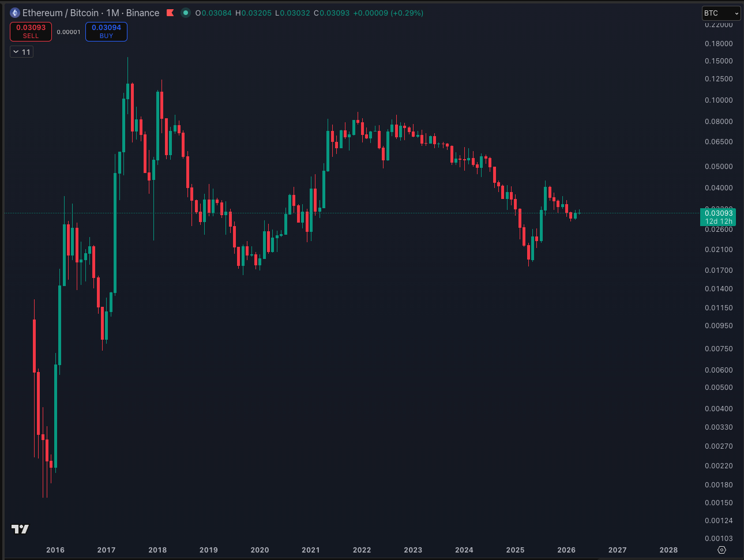Click the 0.02100 price axis label
Screen dimensions: 744x560
(719, 250)
